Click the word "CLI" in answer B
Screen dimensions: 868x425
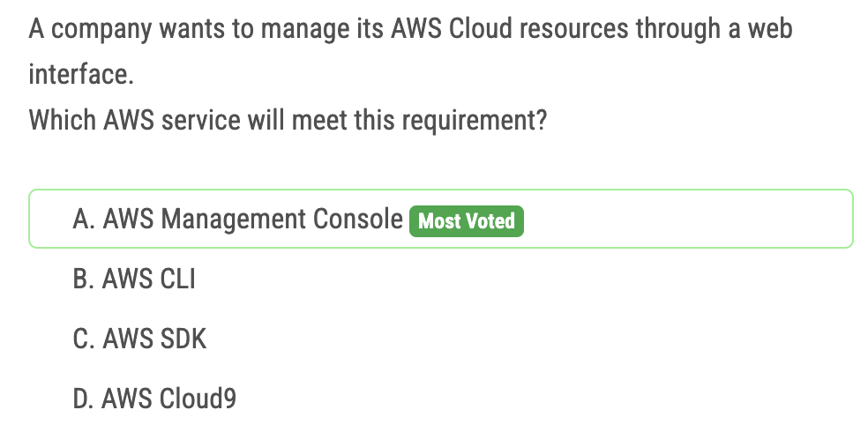coord(177,279)
